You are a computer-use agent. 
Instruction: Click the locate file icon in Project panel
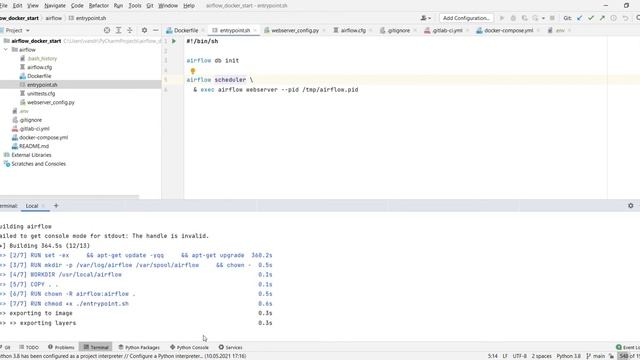(x=107, y=30)
